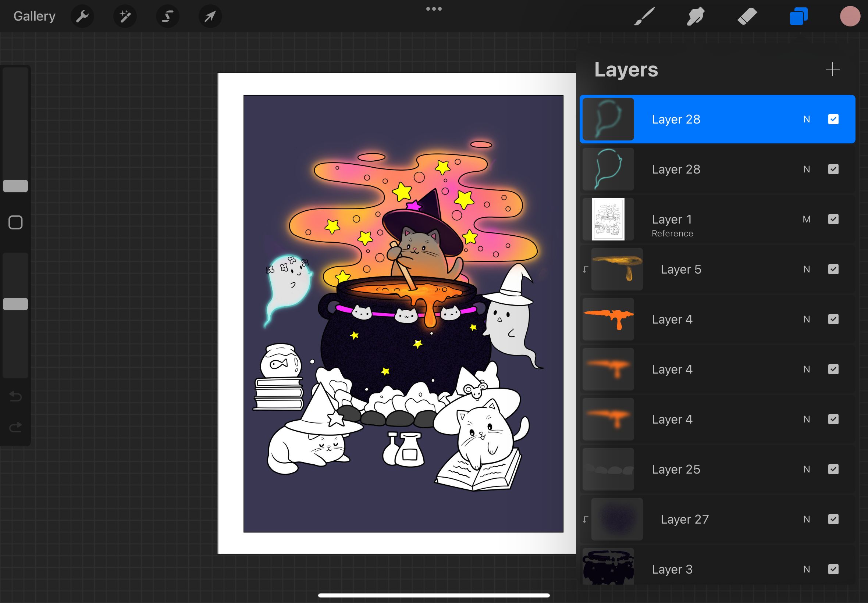Uncheck Layer 25 visibility box
This screenshot has width=868, height=603.
[833, 469]
